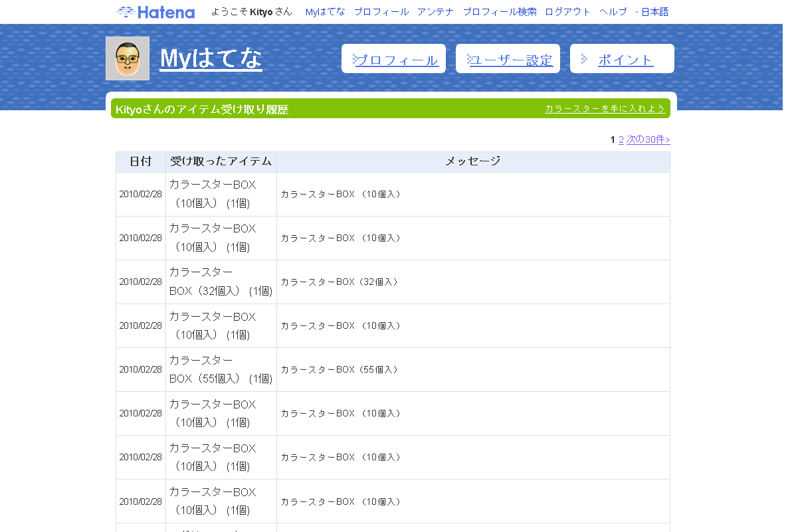Open プロフィール in the top navigation bar
794x532 pixels.
381,12
